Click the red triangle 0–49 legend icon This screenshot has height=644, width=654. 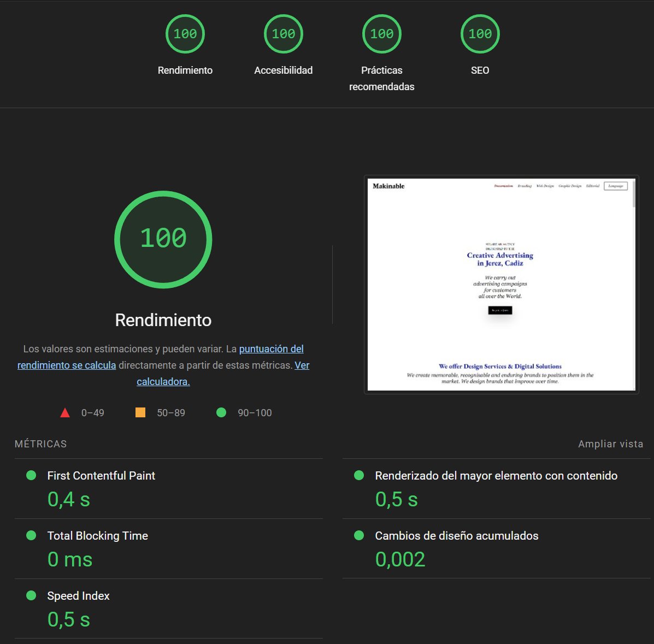pyautogui.click(x=65, y=412)
